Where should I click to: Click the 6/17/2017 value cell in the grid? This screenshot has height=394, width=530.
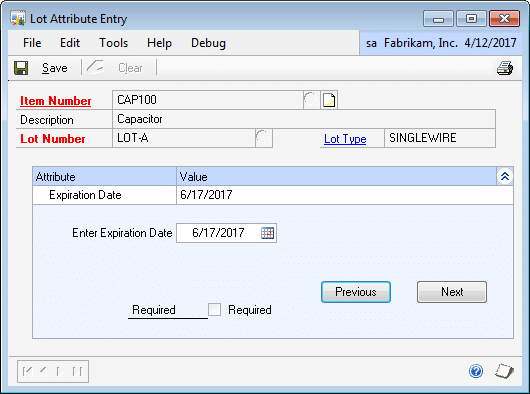(x=344, y=195)
